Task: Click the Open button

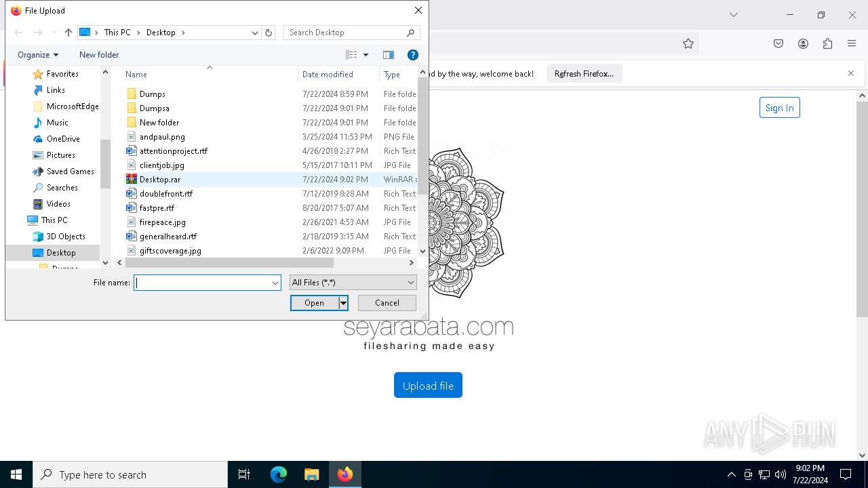Action: (x=315, y=303)
